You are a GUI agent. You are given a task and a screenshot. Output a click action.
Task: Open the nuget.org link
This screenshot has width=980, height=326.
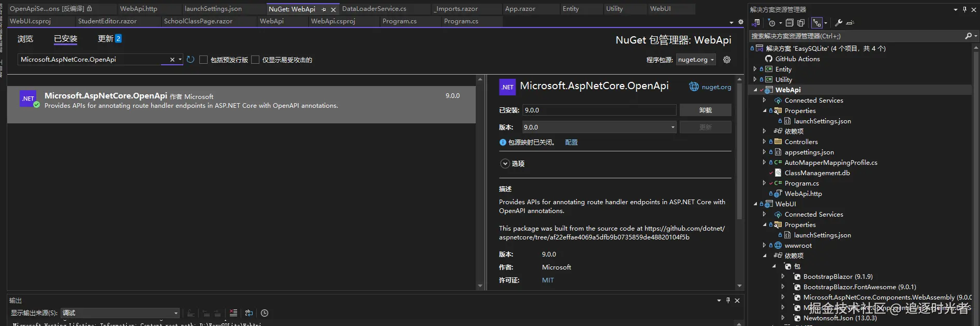click(x=716, y=87)
